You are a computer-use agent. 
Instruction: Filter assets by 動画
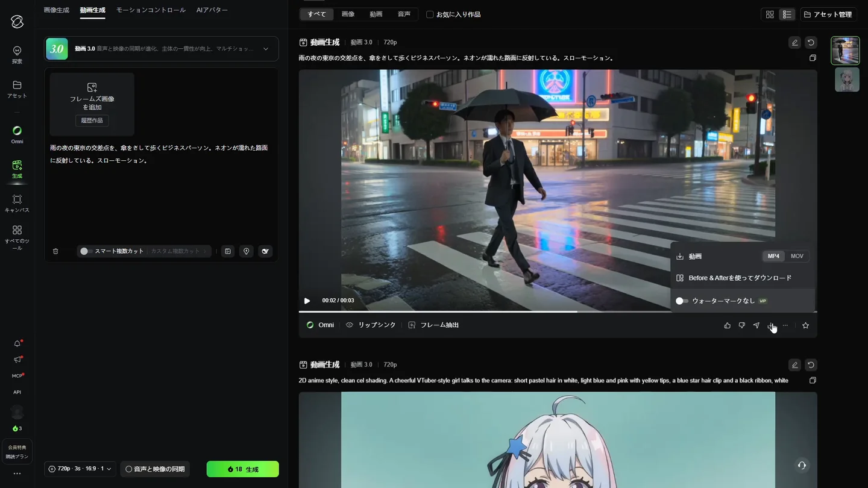pos(376,14)
